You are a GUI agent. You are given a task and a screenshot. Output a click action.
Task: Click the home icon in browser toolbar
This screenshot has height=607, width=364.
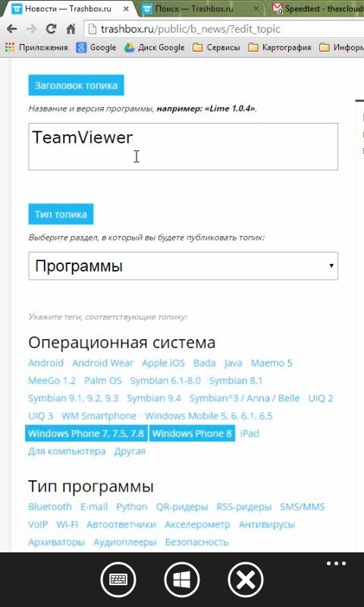click(71, 29)
